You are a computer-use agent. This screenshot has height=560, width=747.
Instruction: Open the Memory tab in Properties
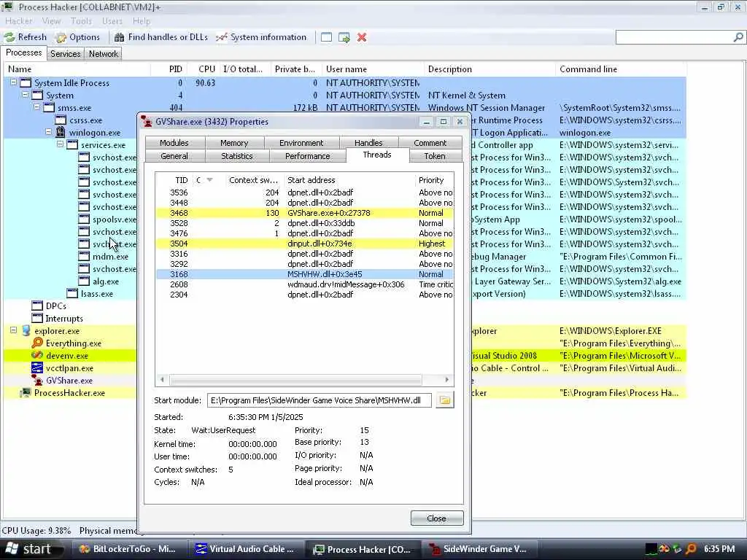234,143
